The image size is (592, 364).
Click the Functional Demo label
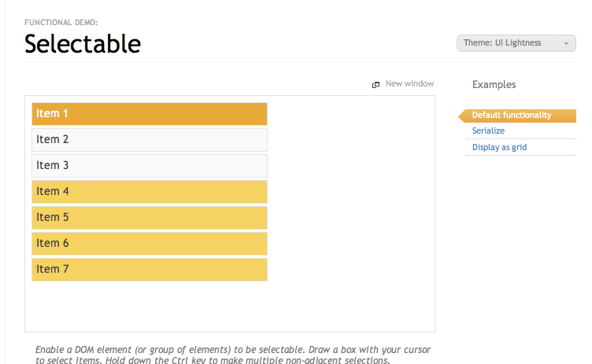click(x=61, y=23)
